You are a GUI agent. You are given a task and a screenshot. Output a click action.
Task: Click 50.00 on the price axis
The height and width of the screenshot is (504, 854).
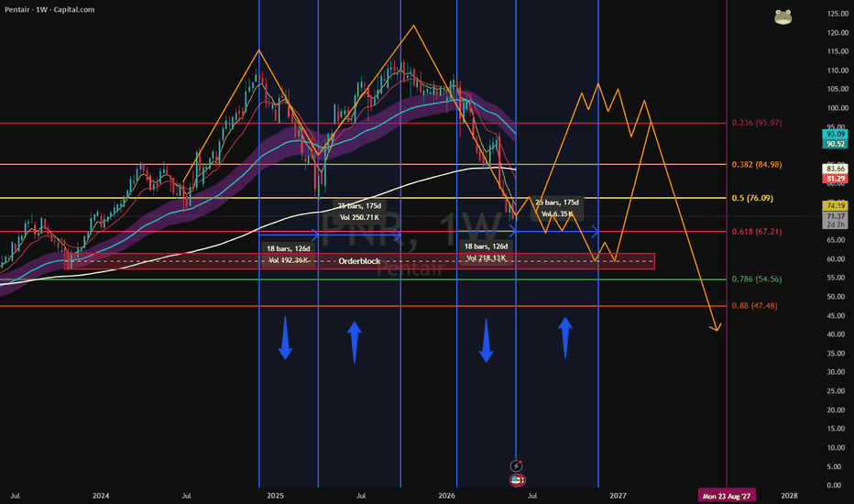pos(838,296)
